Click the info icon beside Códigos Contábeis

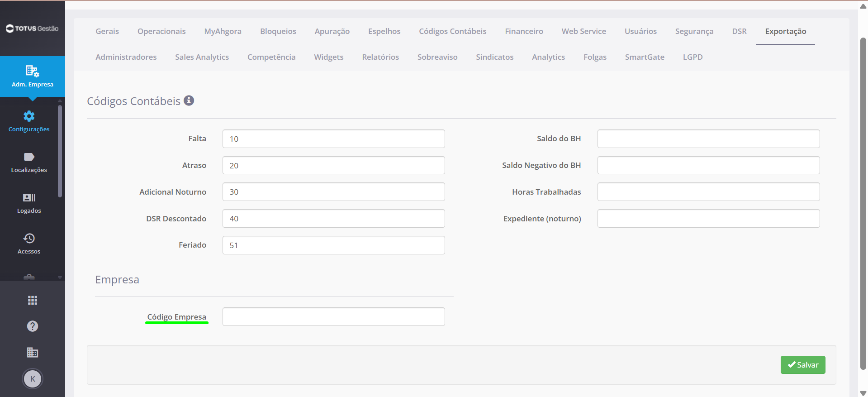(189, 100)
